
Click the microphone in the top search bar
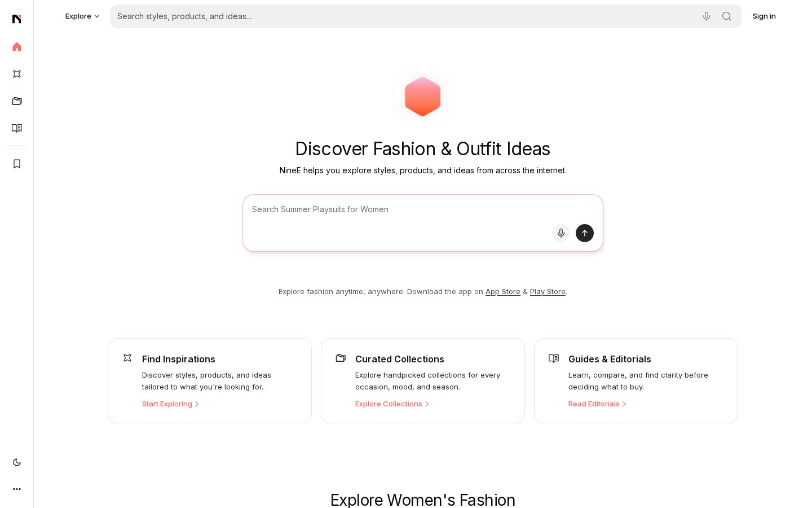coord(707,16)
